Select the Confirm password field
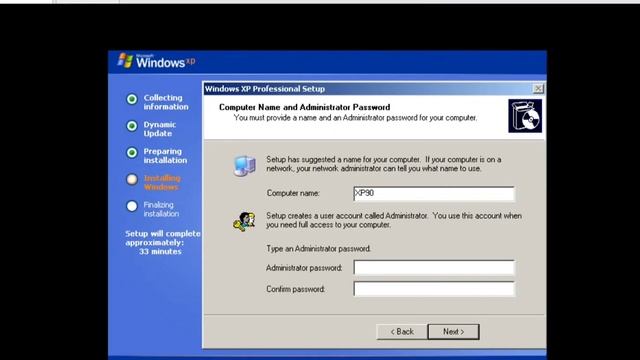The image size is (640, 360). (434, 289)
